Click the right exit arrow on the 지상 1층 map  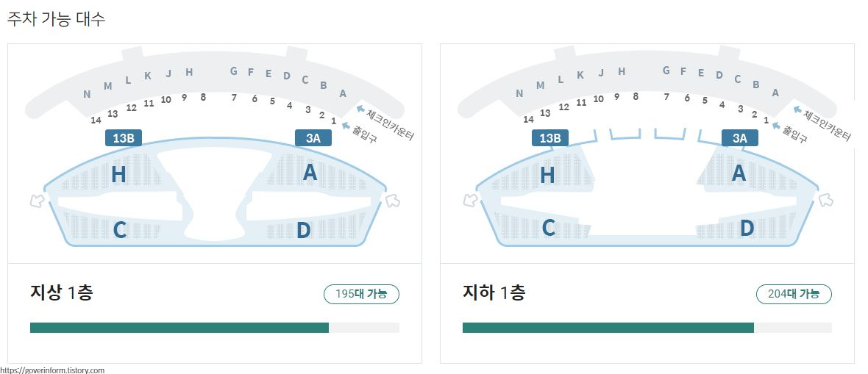(393, 201)
